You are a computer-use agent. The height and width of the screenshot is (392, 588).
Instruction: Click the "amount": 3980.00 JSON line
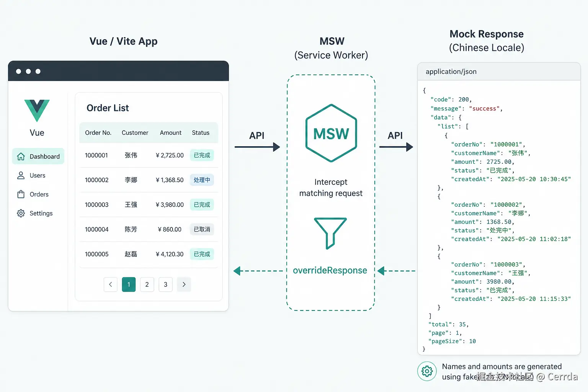[x=483, y=282]
